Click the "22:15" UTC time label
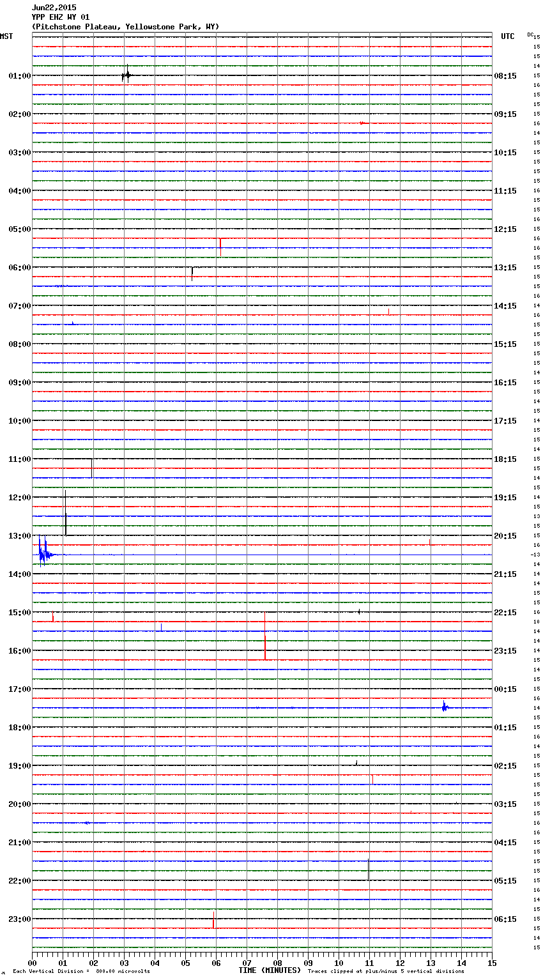This screenshot has height=980, width=543. click(x=505, y=613)
